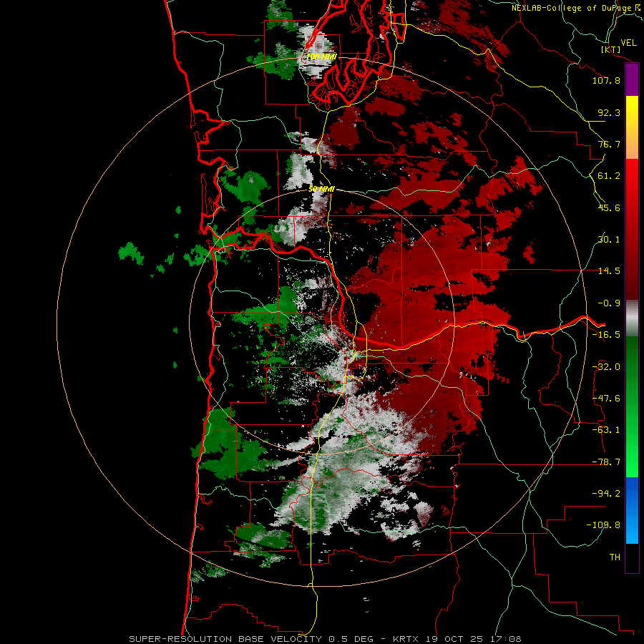Click the -0.9 velocity scale value
The width and height of the screenshot is (644, 644).
tap(609, 303)
